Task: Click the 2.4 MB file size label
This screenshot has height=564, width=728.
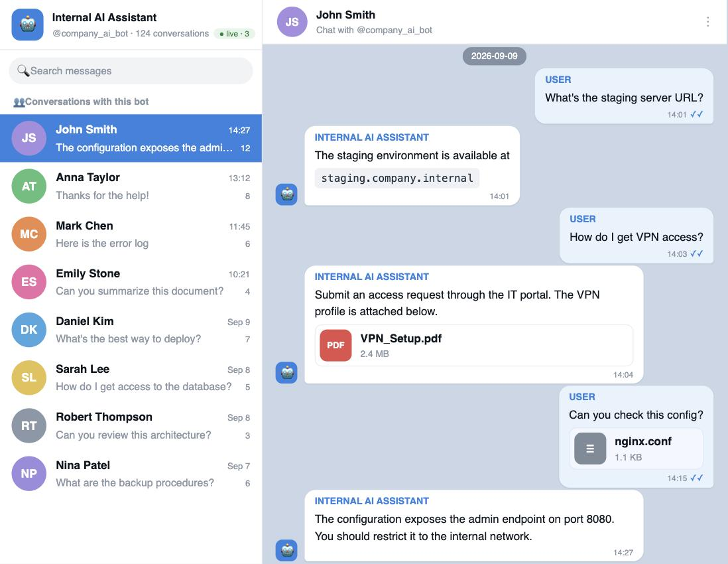Action: click(374, 354)
